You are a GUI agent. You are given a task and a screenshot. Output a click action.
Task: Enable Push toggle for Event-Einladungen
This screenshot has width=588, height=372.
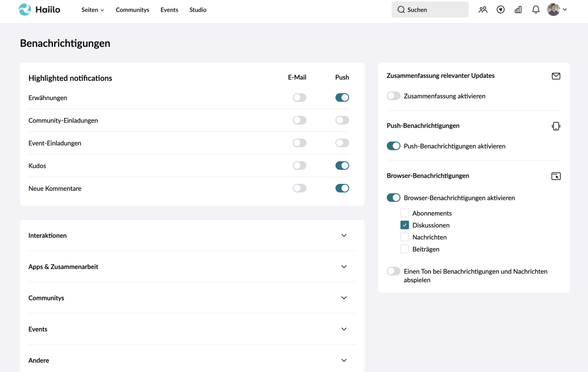coord(342,143)
